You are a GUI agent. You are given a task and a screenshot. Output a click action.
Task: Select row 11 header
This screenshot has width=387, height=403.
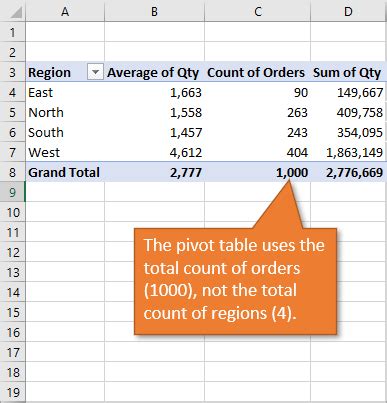tap(13, 232)
